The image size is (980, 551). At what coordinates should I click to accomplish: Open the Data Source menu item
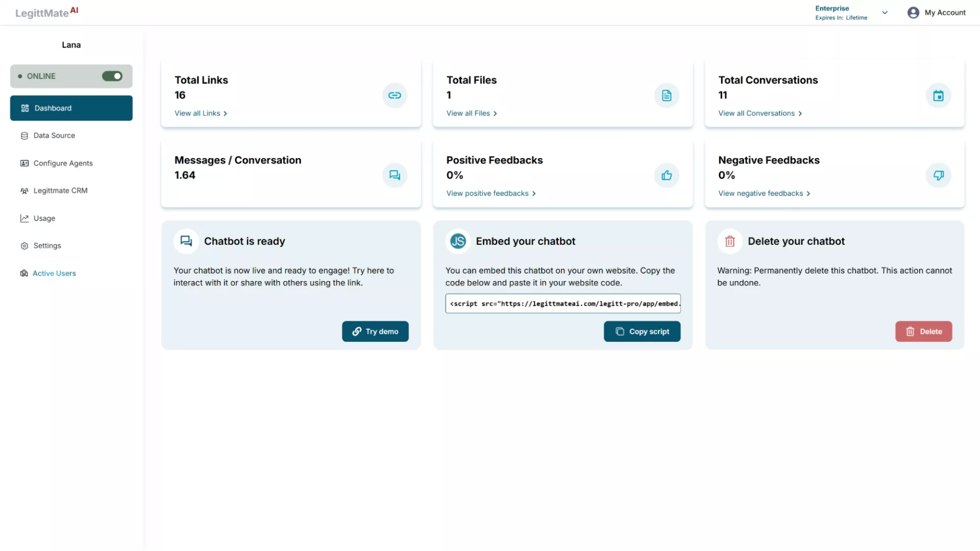[54, 136]
